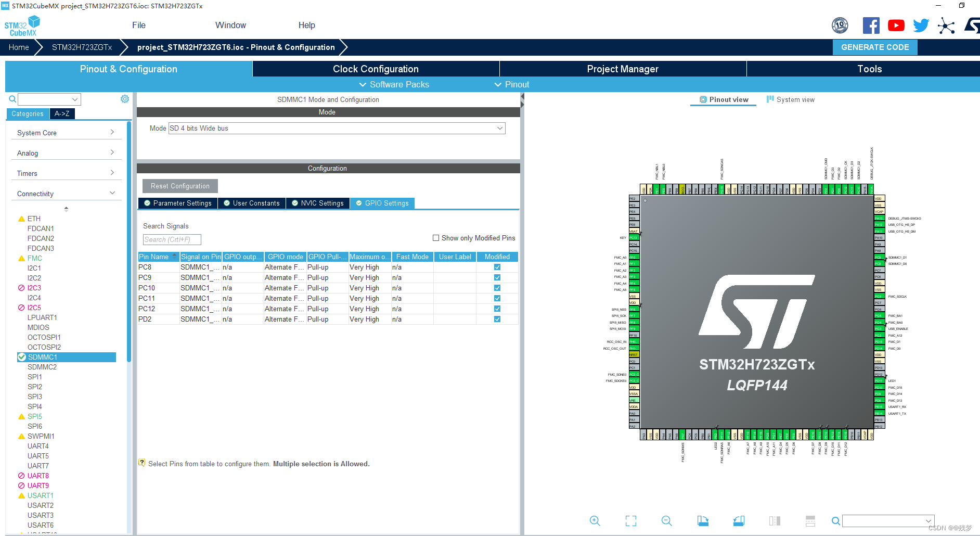Screen dimensions: 980x536
Task: Collapse the Connectivity category
Action: [66, 194]
